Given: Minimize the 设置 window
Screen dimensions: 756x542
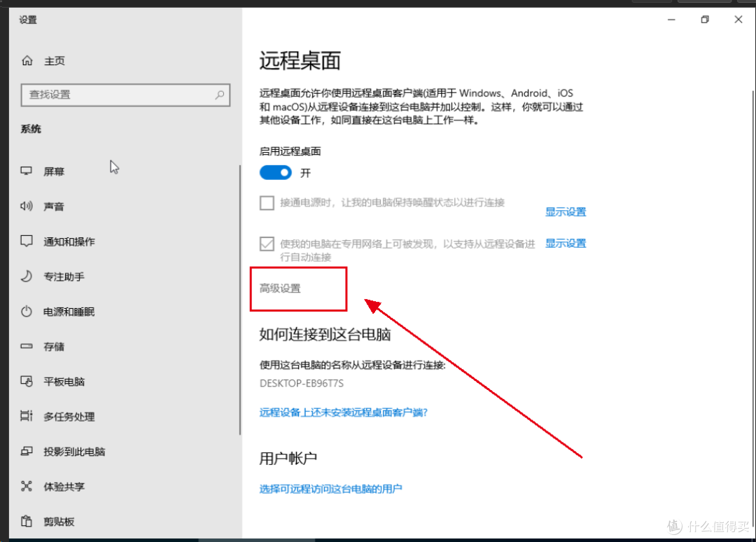Looking at the screenshot, I should (x=671, y=20).
